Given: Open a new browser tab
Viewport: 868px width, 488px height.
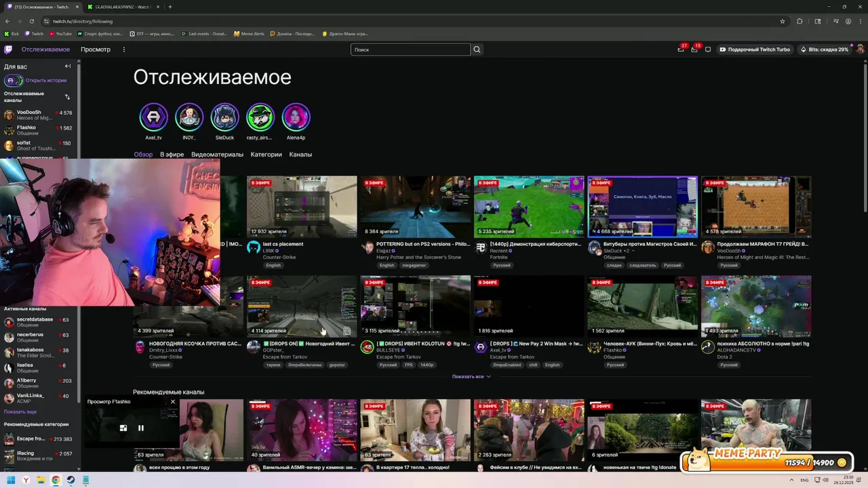Looking at the screenshot, I should [170, 7].
